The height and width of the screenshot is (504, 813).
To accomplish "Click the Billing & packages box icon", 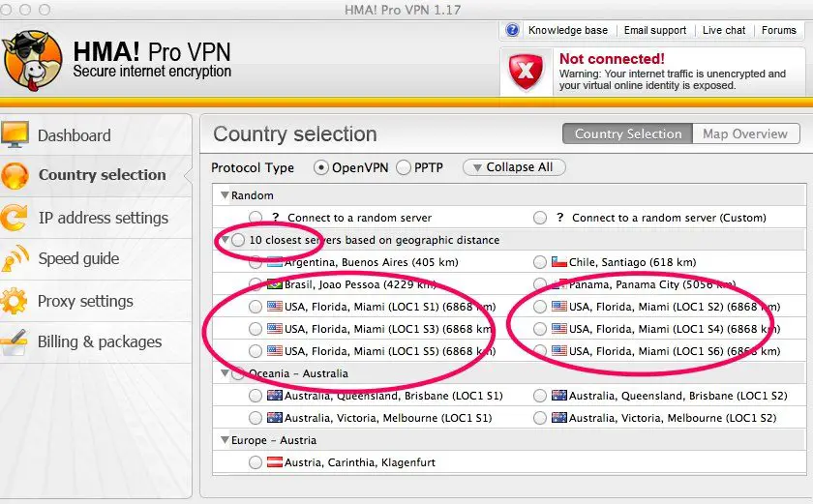I will [x=15, y=341].
